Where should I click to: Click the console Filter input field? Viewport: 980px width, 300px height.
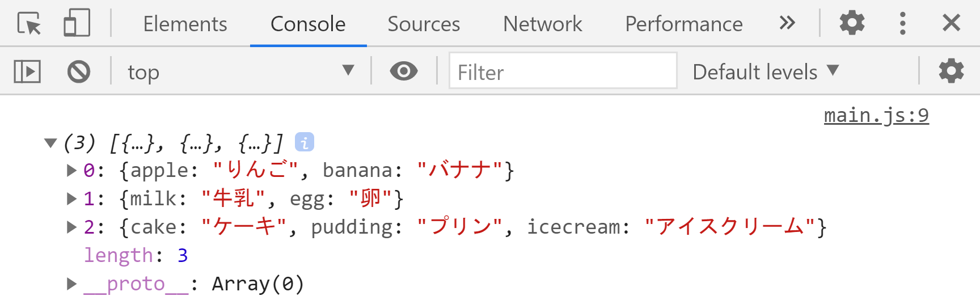click(563, 71)
